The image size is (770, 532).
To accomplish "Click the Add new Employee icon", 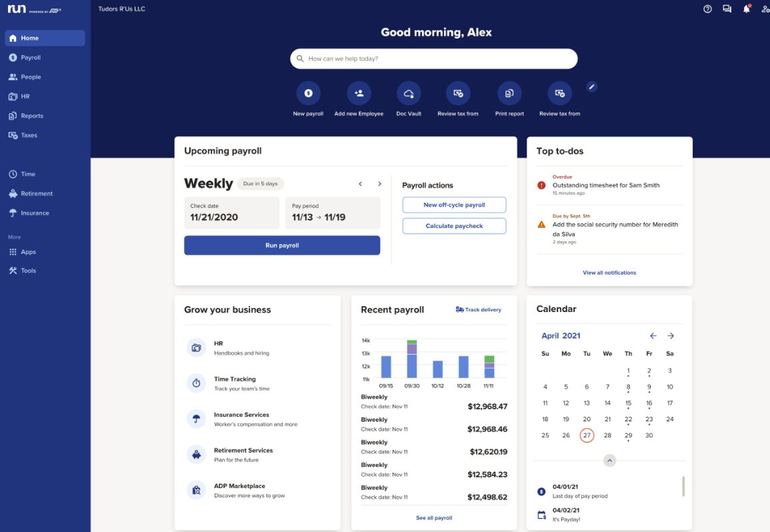I will (x=359, y=93).
